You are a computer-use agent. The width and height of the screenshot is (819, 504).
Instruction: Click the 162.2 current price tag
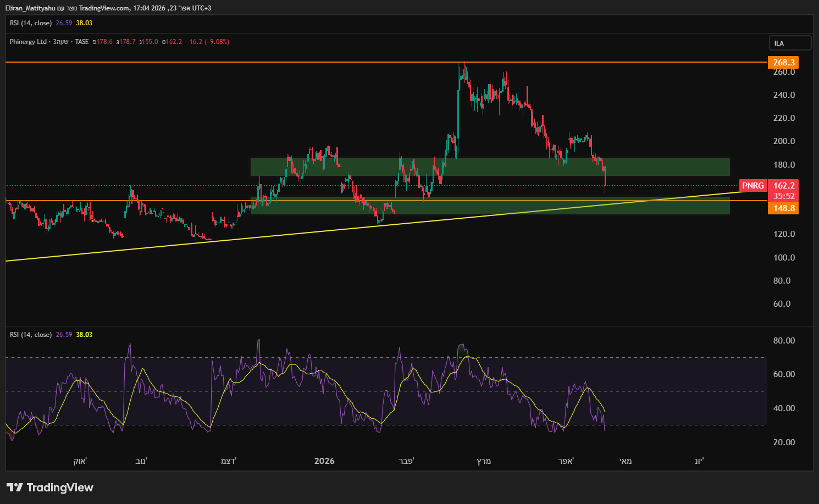[784, 186]
